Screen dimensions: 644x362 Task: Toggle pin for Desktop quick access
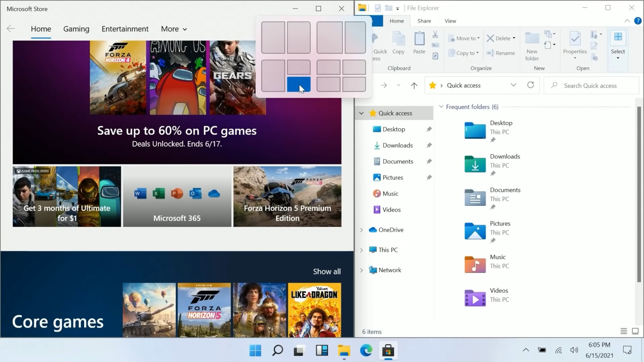(x=429, y=129)
